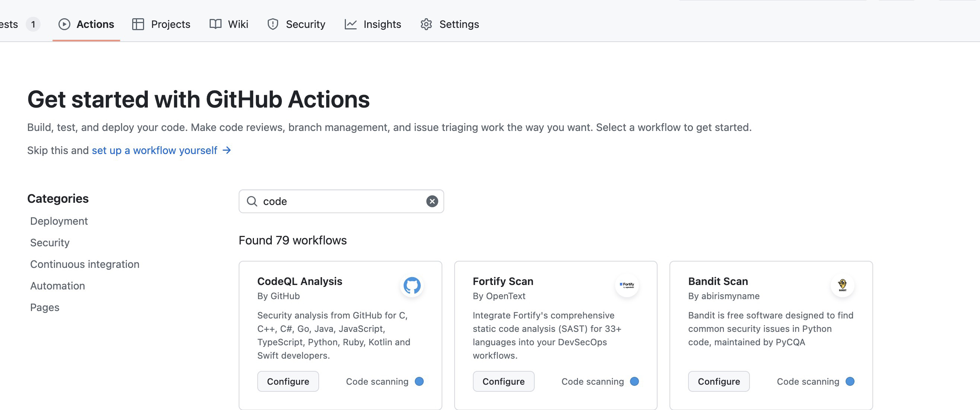Click the pull requests counter badge '1'

tap(33, 24)
